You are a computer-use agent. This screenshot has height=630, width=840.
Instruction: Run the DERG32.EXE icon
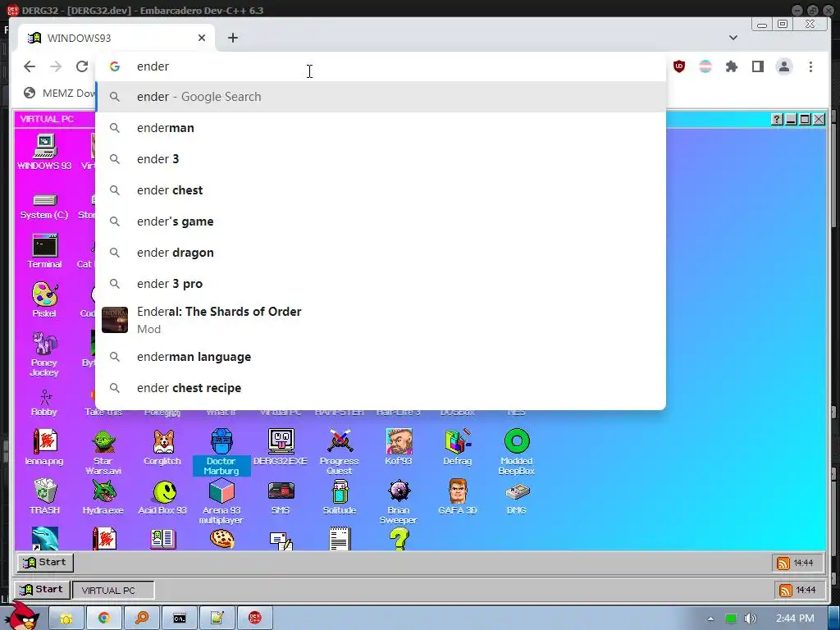coord(281,447)
